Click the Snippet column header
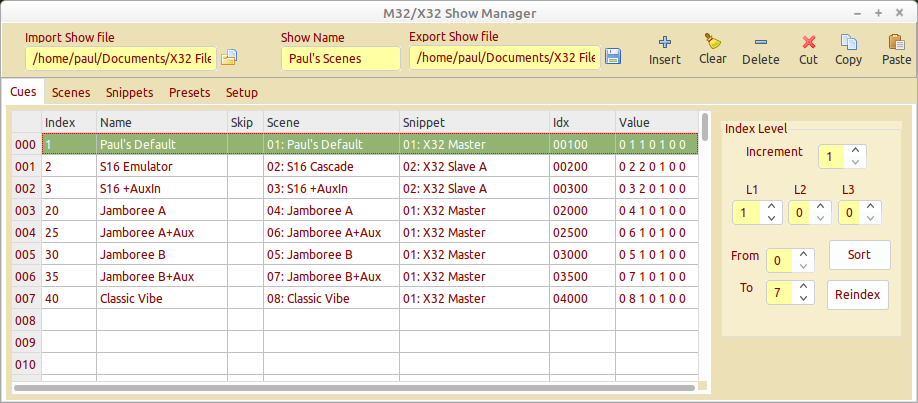This screenshot has width=918, height=403. [x=474, y=122]
